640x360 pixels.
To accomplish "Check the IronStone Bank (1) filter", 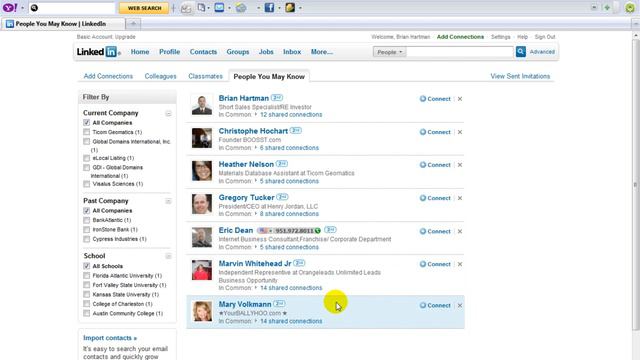I will [87, 229].
